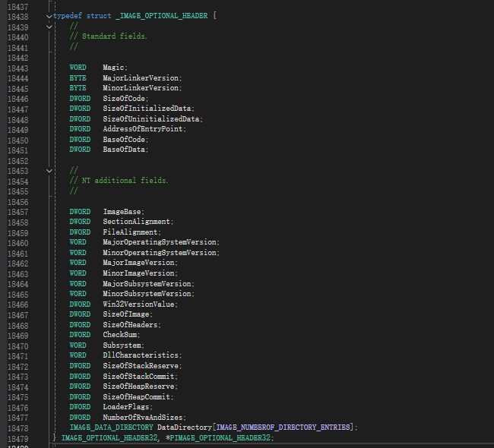494x448 pixels.
Task: Click IMAGE_OPTIONAL_HEADER32 typedef name
Action: [x=109, y=438]
